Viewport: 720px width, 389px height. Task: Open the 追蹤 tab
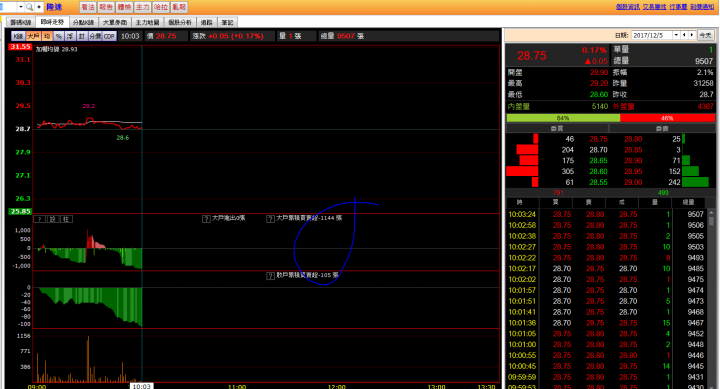(x=207, y=23)
